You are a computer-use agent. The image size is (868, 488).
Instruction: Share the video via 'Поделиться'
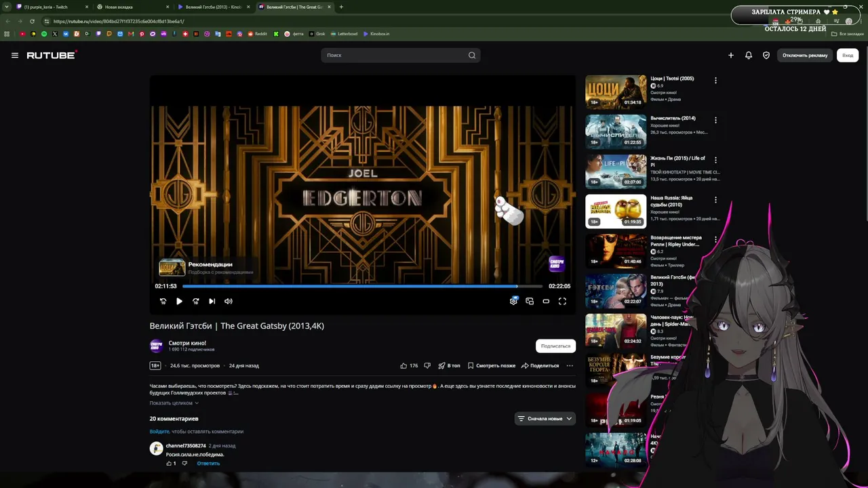[540, 366]
